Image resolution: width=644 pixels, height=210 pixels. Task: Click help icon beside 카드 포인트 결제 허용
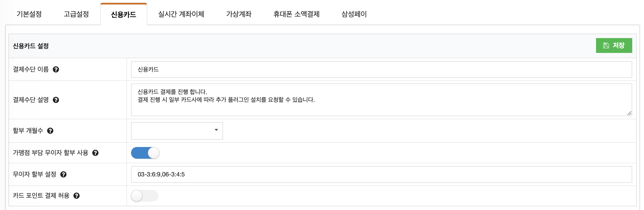point(77,196)
